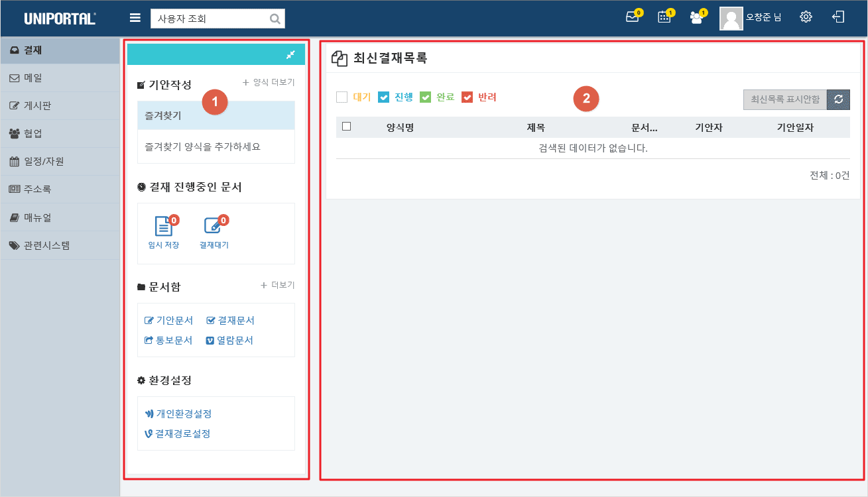868x497 pixels.
Task: Open the settings gear icon
Action: [x=806, y=17]
